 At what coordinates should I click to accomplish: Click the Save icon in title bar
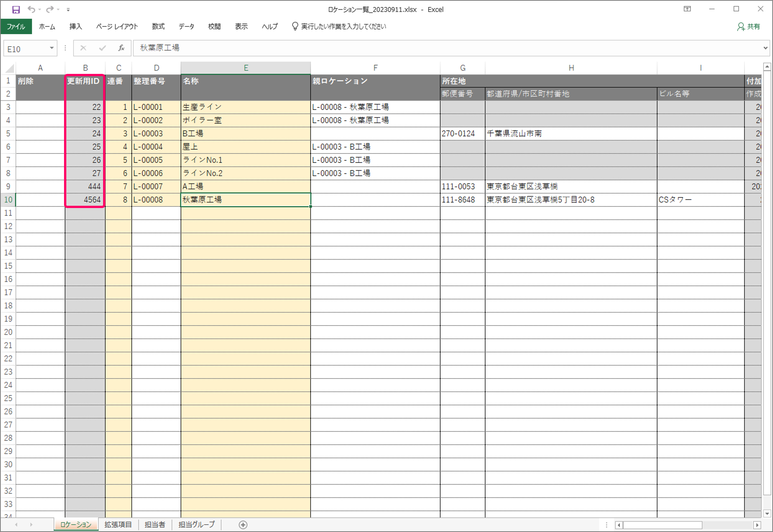tap(16, 9)
